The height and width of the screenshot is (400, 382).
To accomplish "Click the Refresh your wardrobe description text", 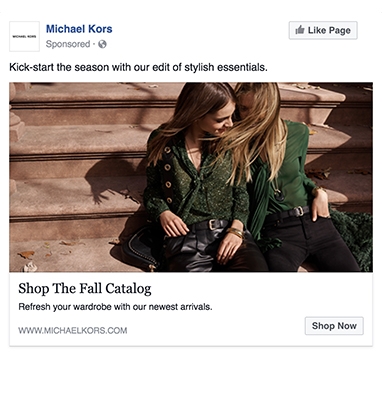I will click(115, 307).
